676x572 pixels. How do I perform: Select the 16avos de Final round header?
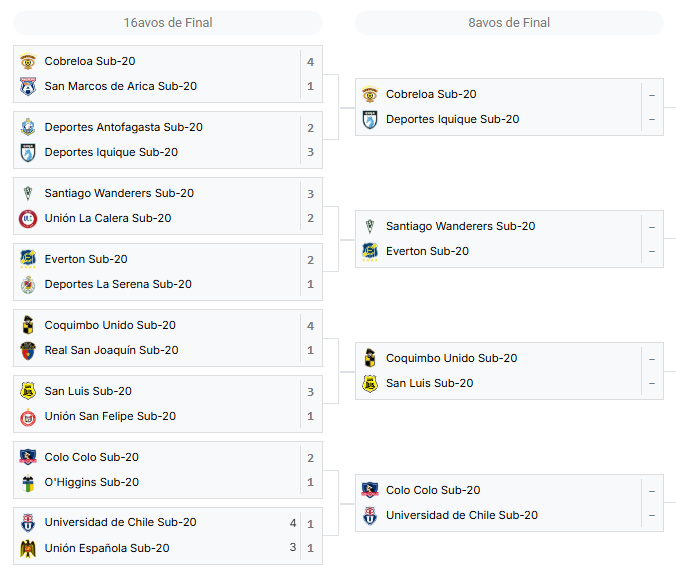[x=168, y=23]
